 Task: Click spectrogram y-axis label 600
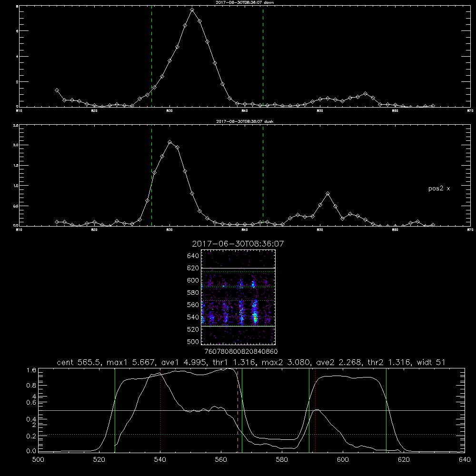pyautogui.click(x=193, y=280)
